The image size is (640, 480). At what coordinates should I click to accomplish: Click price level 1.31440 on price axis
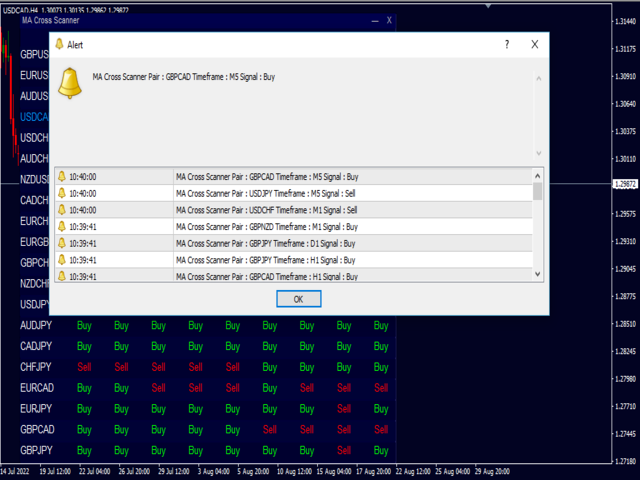625,22
